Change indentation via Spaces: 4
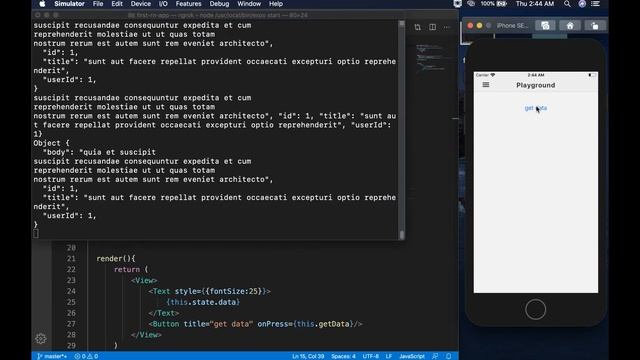This screenshot has height=360, width=640. click(343, 356)
